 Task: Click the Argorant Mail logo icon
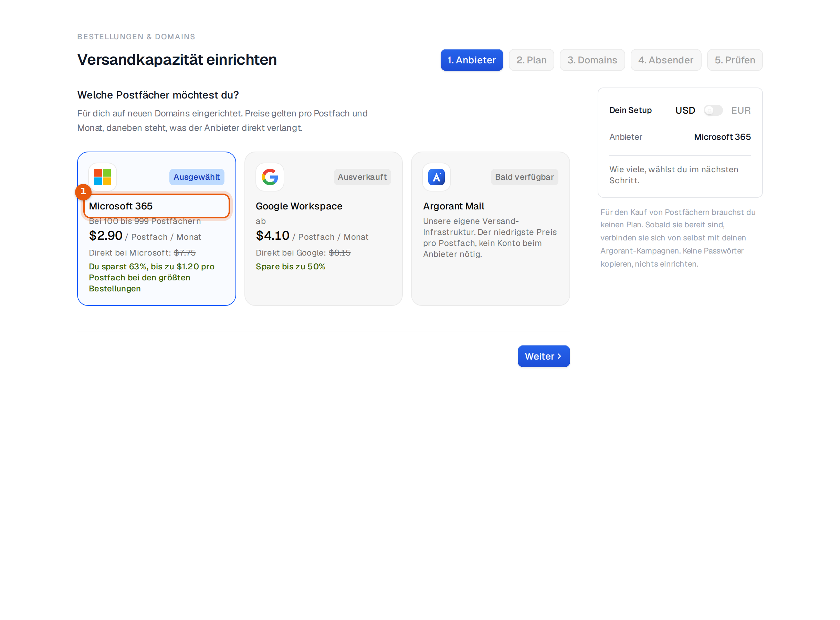(437, 177)
